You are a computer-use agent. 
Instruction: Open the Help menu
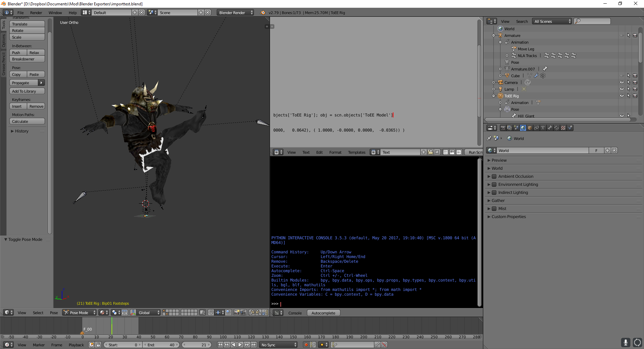pos(72,13)
